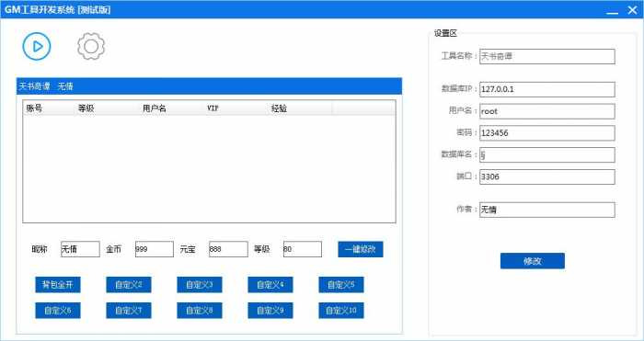644x341 pixels.
Task: Close the GM tool window
Action: click(x=633, y=10)
